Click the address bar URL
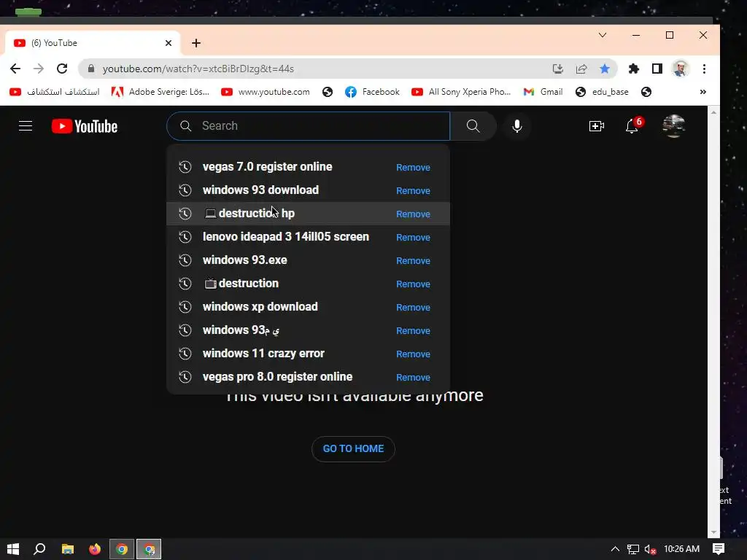747x560 pixels. pyautogui.click(x=198, y=69)
